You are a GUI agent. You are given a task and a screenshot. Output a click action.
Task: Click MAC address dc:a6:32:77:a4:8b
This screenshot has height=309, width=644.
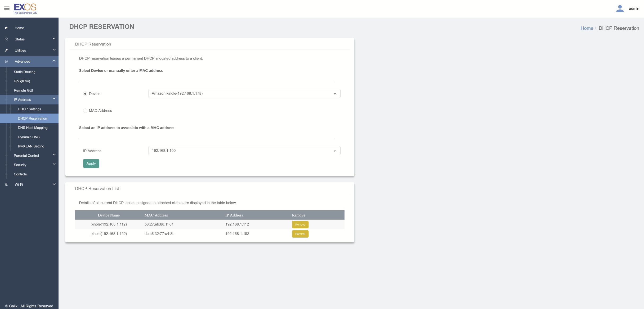[x=159, y=234]
